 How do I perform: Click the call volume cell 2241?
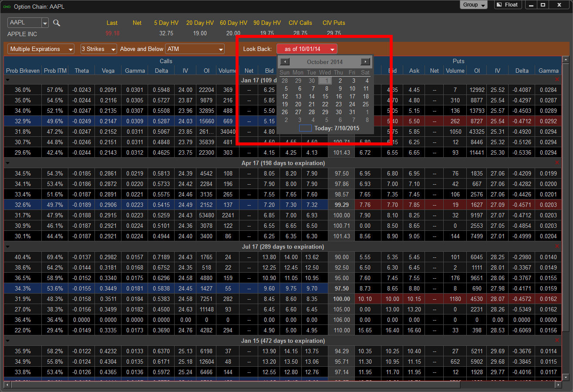pyautogui.click(x=228, y=215)
